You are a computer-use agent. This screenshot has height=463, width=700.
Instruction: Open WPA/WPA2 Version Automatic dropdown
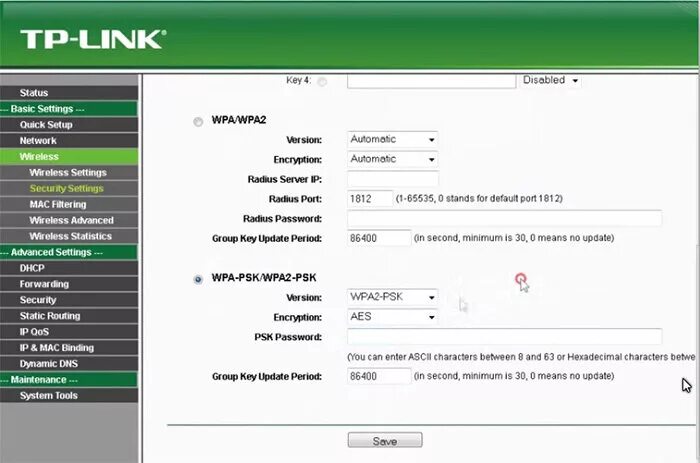(x=392, y=139)
